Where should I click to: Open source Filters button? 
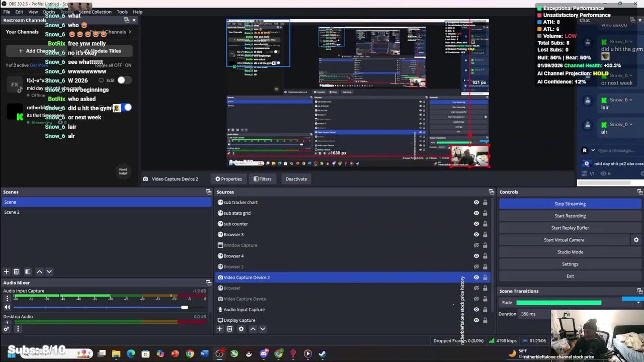click(262, 179)
